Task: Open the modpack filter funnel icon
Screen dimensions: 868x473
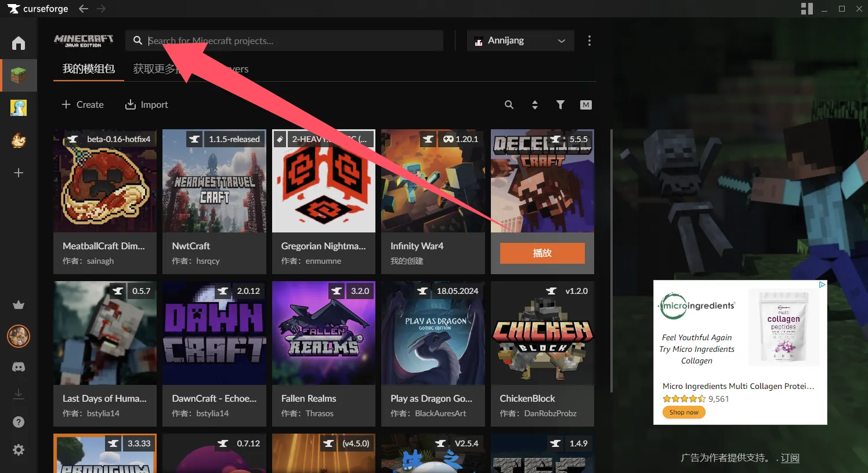Action: click(560, 105)
